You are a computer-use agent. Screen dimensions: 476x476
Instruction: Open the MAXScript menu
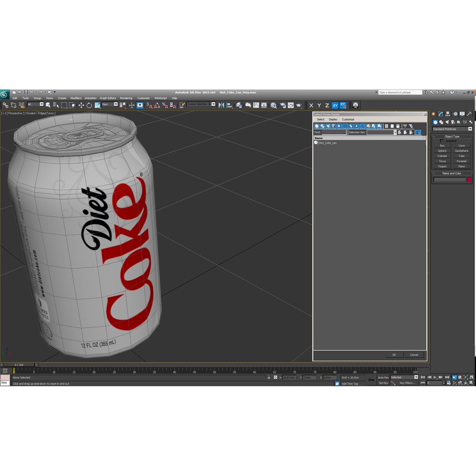160,98
